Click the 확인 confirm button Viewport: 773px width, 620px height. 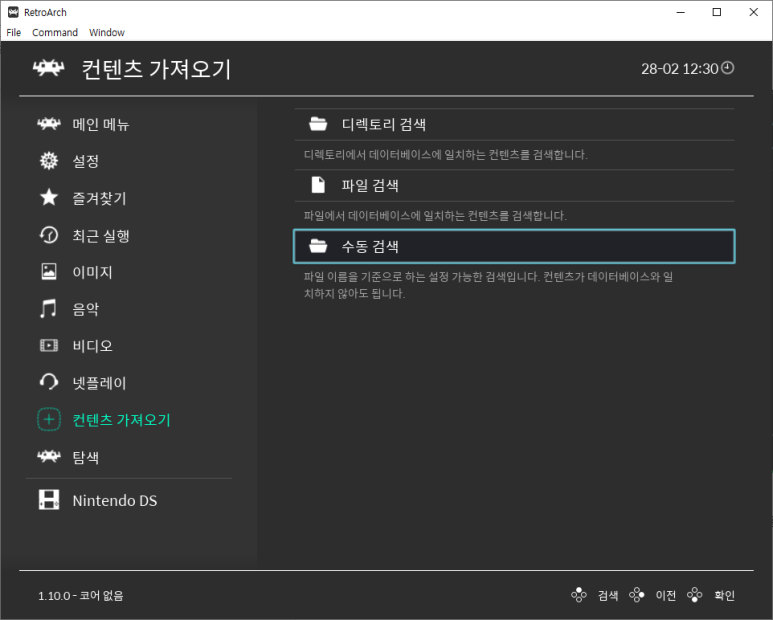(x=724, y=596)
